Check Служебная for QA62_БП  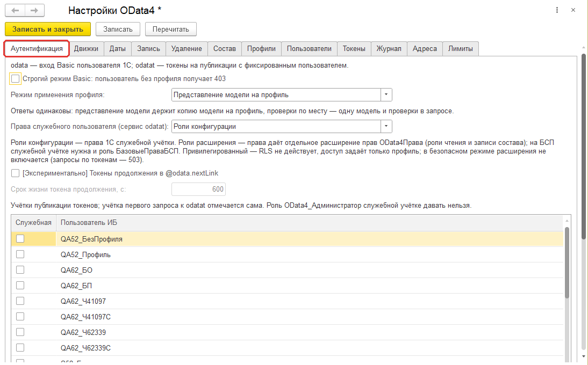(20, 286)
